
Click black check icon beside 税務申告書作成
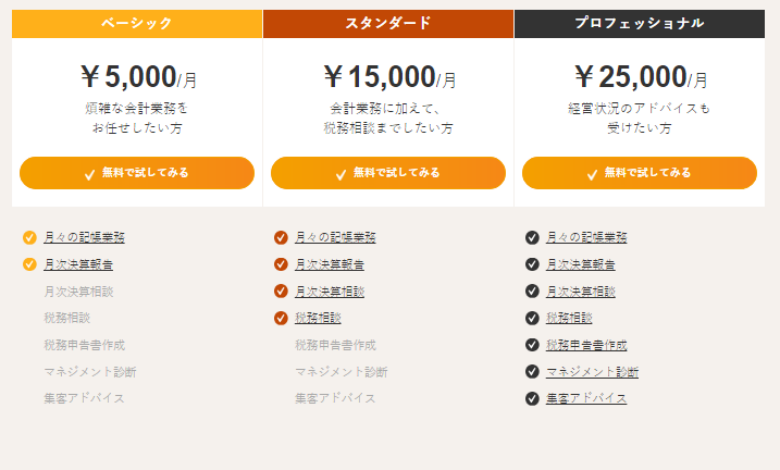(x=532, y=345)
